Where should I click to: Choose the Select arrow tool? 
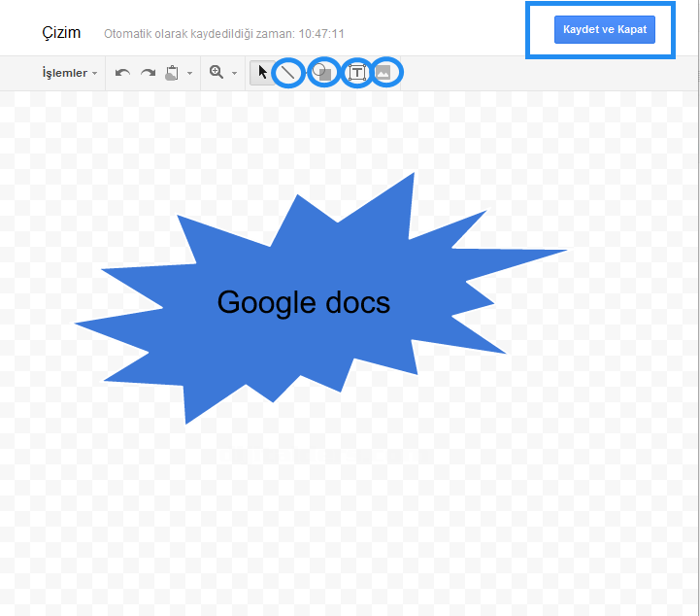(262, 72)
